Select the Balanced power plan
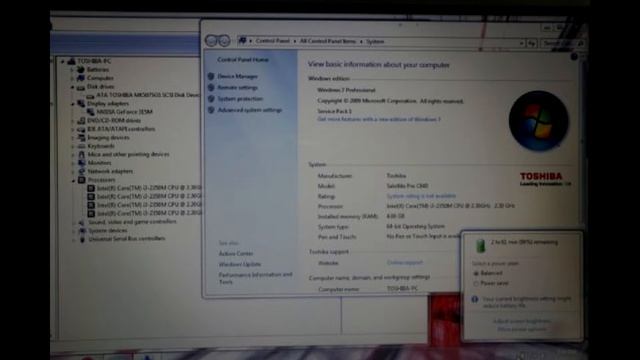640x360 pixels. 488,273
